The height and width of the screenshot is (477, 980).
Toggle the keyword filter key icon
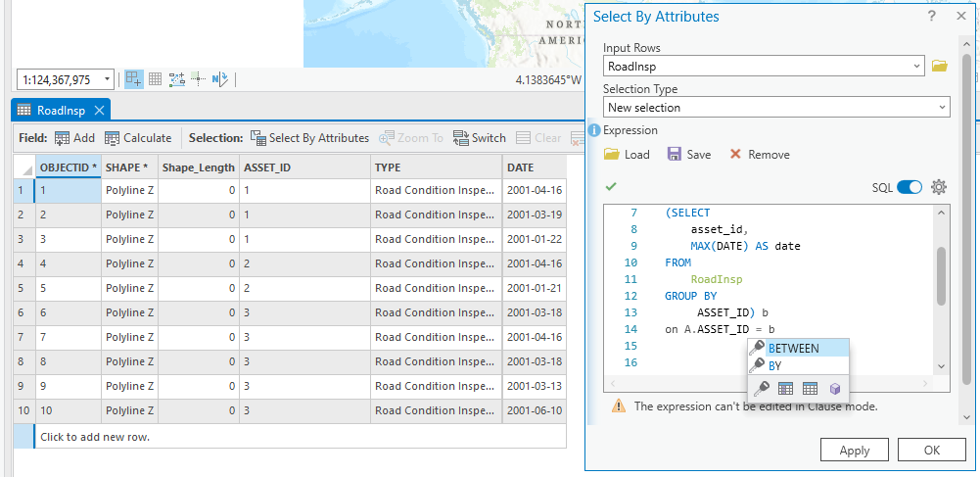761,389
